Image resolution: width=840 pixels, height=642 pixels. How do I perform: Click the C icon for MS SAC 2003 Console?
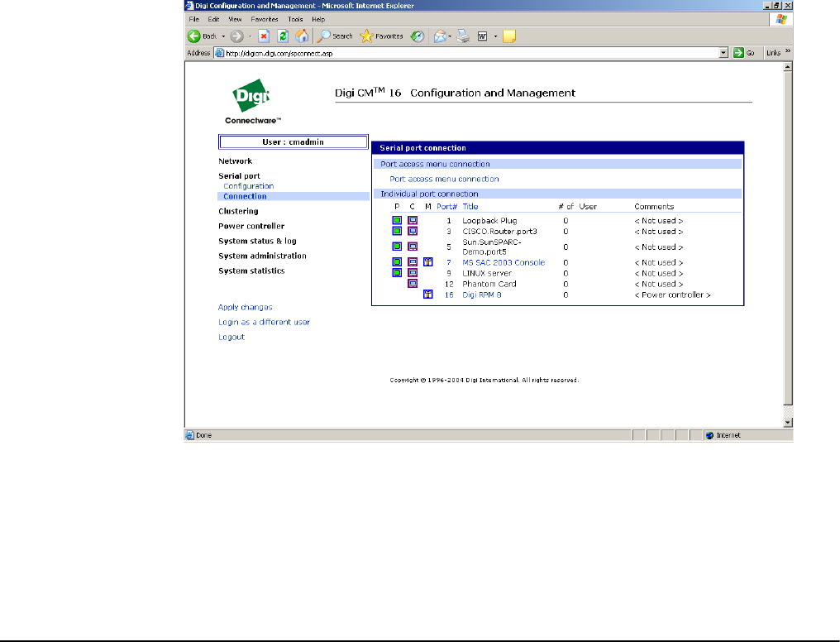tap(413, 262)
